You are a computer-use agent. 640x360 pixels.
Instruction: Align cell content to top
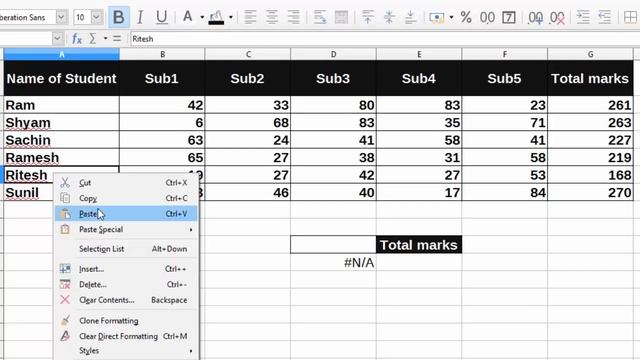tap(368, 17)
